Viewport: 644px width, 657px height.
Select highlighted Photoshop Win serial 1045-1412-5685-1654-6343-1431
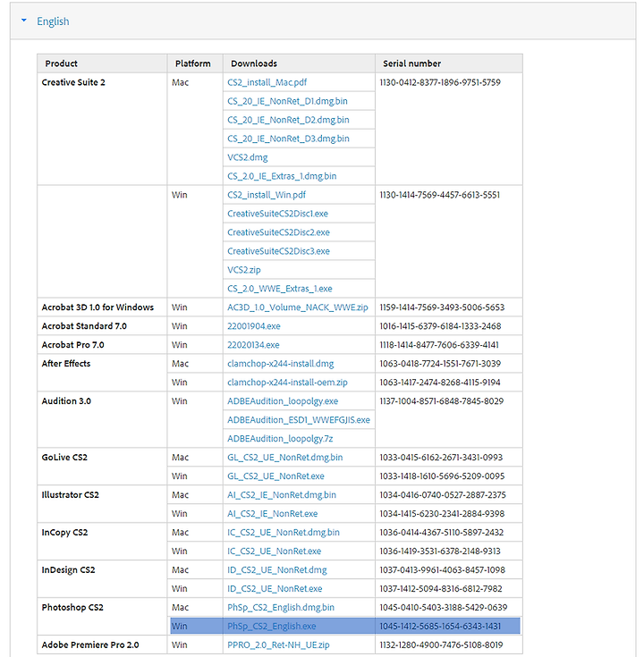point(440,627)
